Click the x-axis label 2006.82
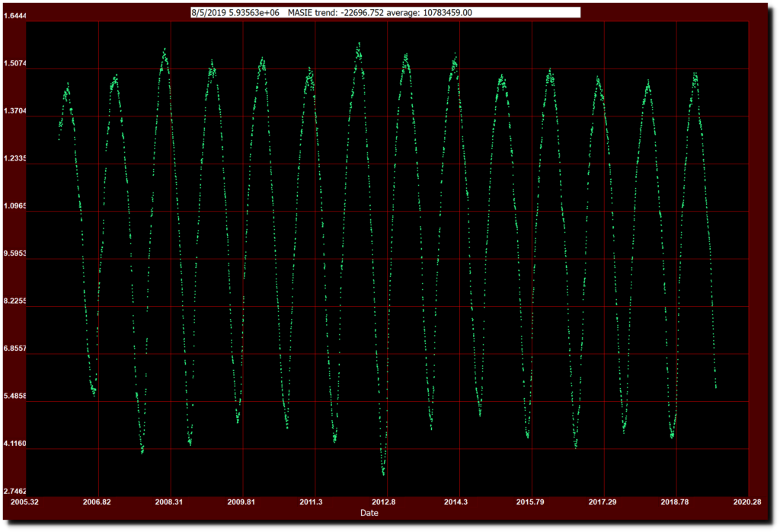The image size is (780, 532). pos(97,502)
